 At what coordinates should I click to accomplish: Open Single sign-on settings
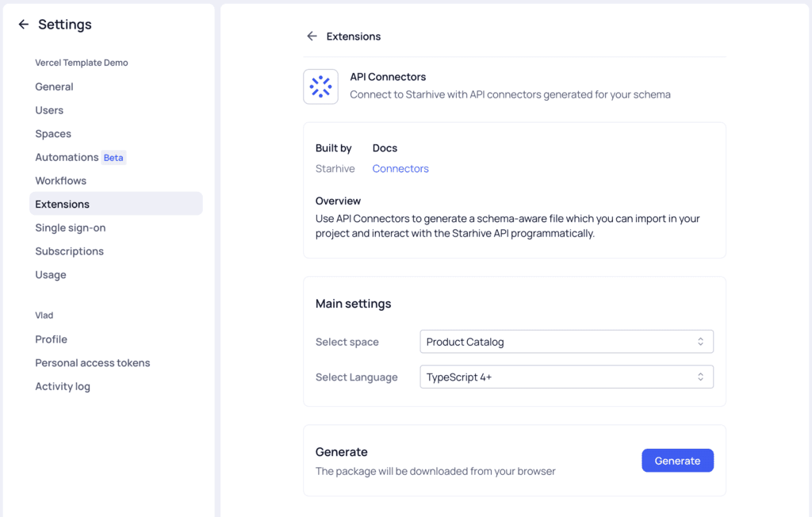(x=71, y=228)
